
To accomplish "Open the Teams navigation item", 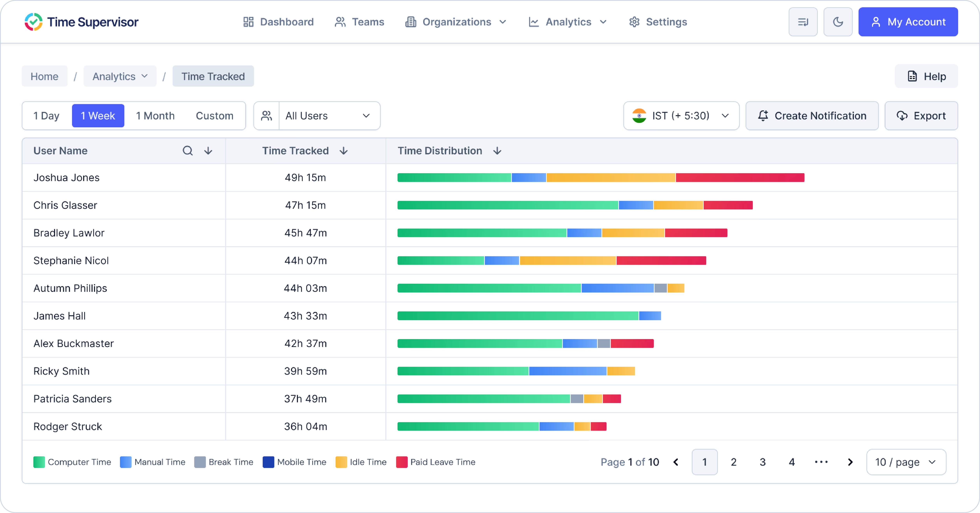I will [360, 22].
